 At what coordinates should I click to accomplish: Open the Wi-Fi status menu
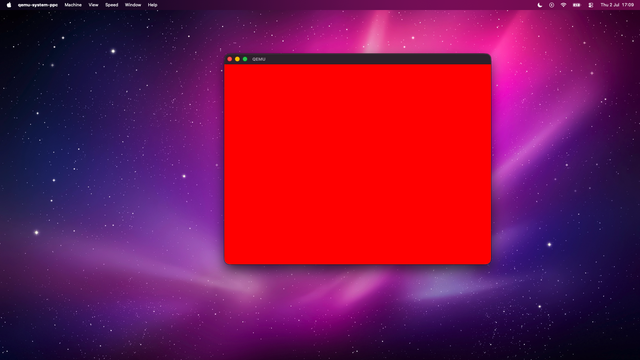(563, 5)
